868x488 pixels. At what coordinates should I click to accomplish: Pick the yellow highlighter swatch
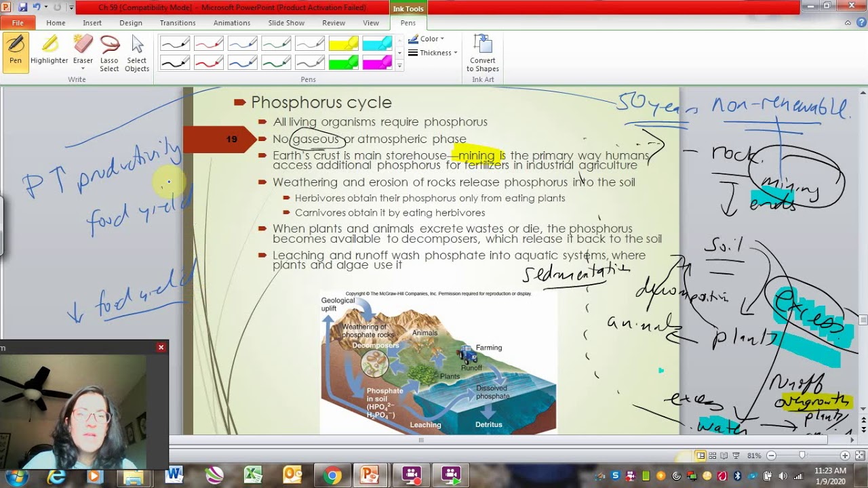(344, 44)
